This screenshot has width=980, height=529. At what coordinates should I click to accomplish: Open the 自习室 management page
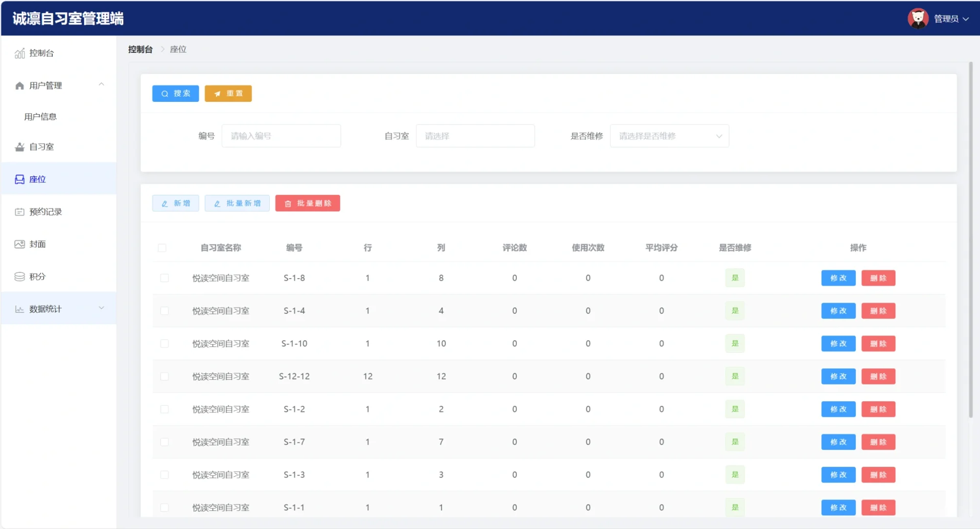[42, 146]
